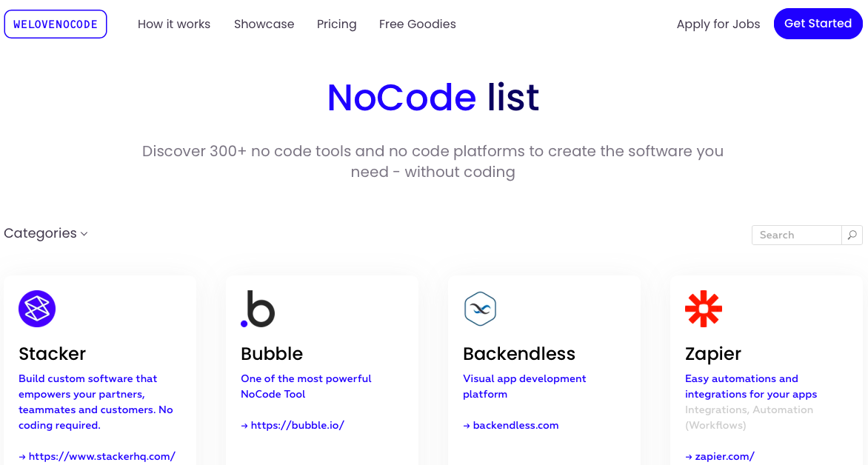Go to Pricing page
This screenshot has height=465, width=868.
pyautogui.click(x=336, y=24)
